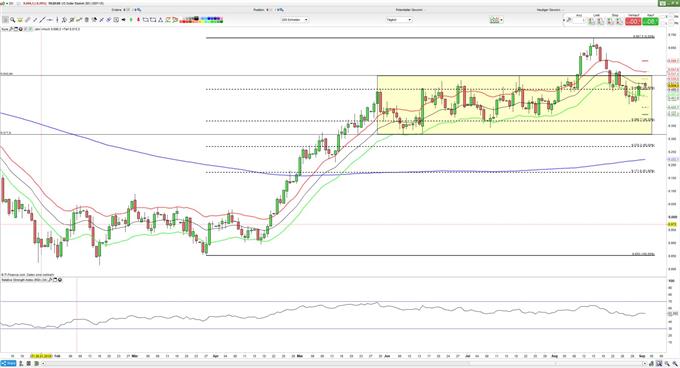Viewport: 680px width, 368px height.
Task: Click the green buy price button
Action: point(651,21)
